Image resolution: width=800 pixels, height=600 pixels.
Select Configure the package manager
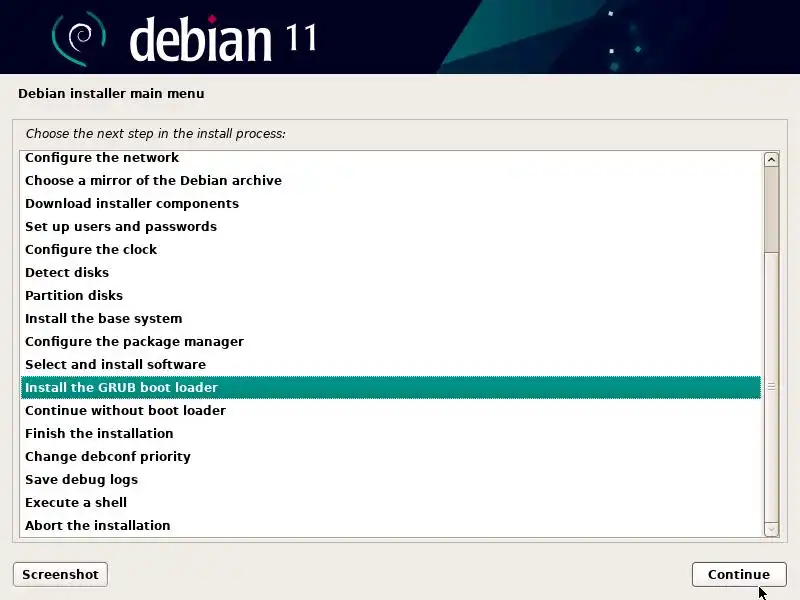tap(391, 341)
